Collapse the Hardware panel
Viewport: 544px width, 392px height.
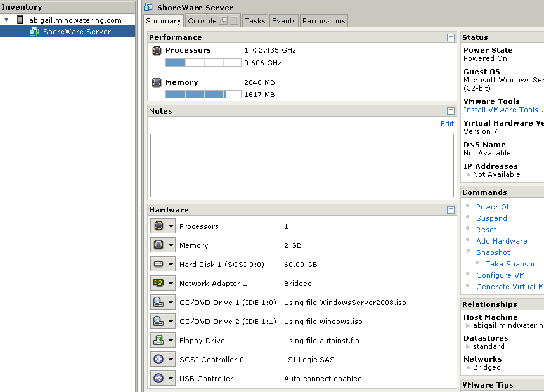451,210
